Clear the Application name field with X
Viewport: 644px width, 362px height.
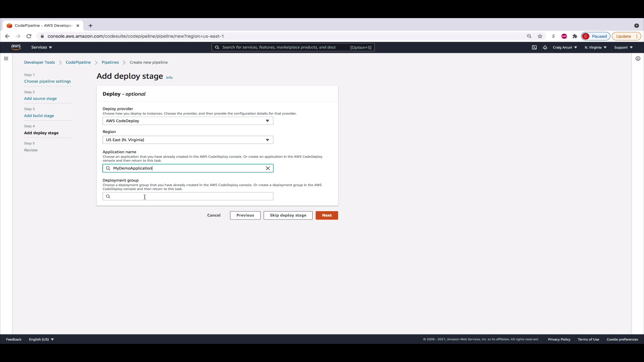pos(268,168)
